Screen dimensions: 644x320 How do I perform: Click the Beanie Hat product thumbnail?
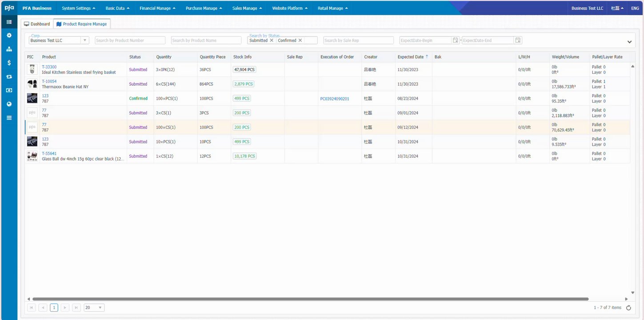click(32, 84)
